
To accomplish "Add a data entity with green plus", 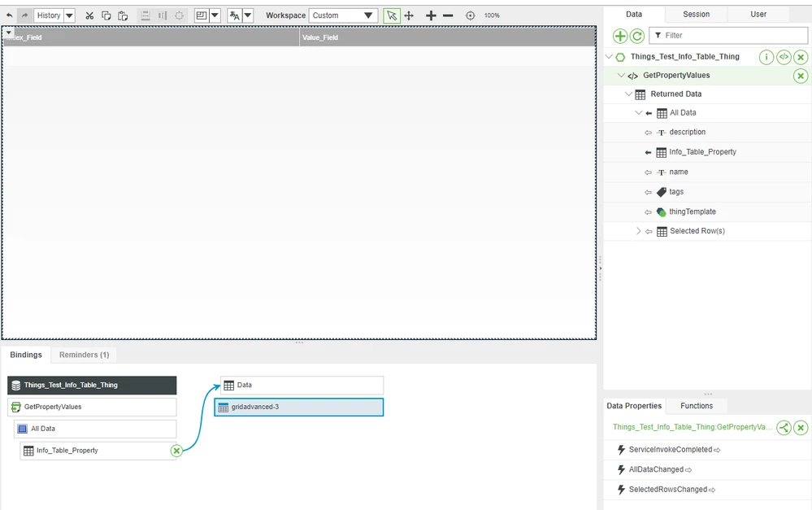I will point(620,36).
